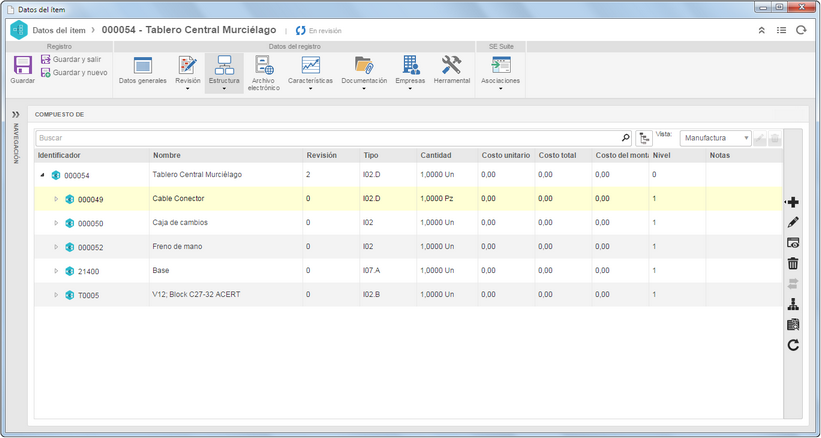Click the trash delete icon in sidebar
The image size is (821, 438).
(793, 263)
